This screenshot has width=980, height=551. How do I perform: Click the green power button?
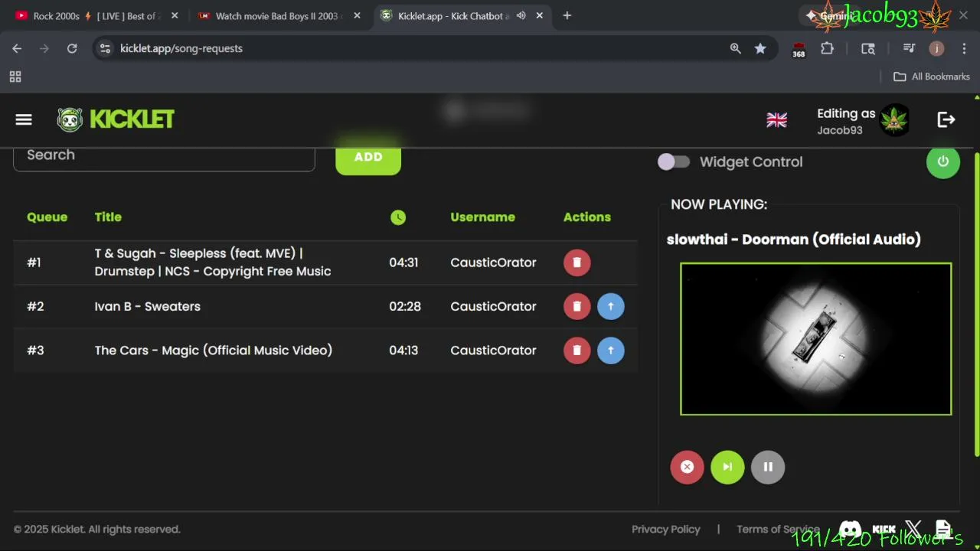coord(943,161)
